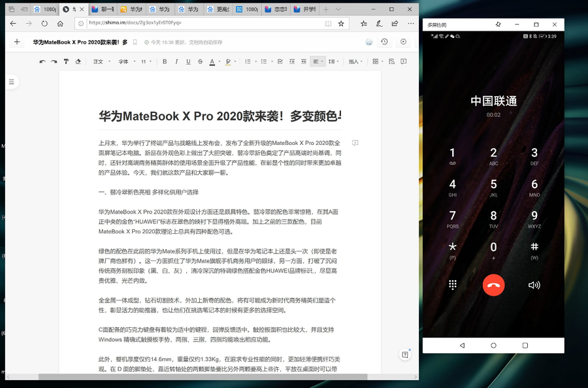Pin the multi-screen collaboration window
588x388 pixels.
[498, 25]
